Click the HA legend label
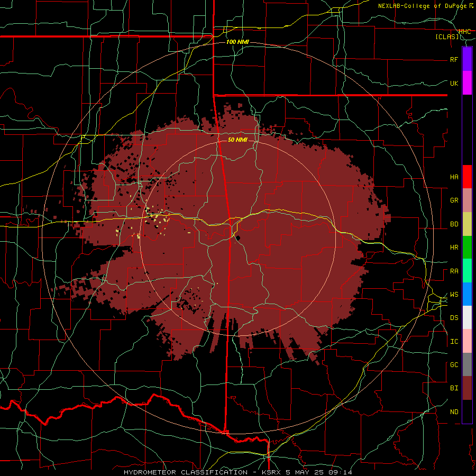Viewport: 476px width, 476px height. [454, 177]
